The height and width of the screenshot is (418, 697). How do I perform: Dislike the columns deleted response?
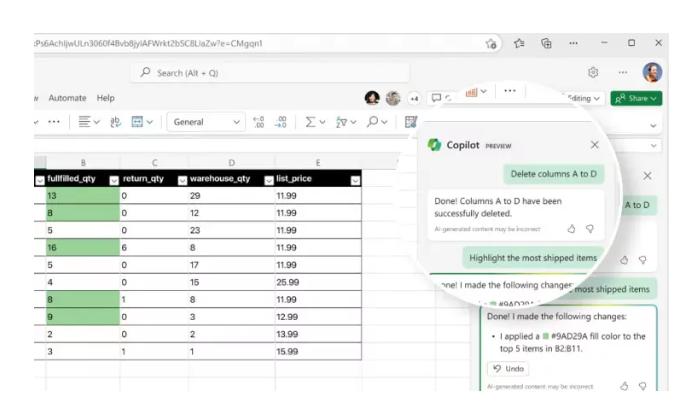pos(590,229)
